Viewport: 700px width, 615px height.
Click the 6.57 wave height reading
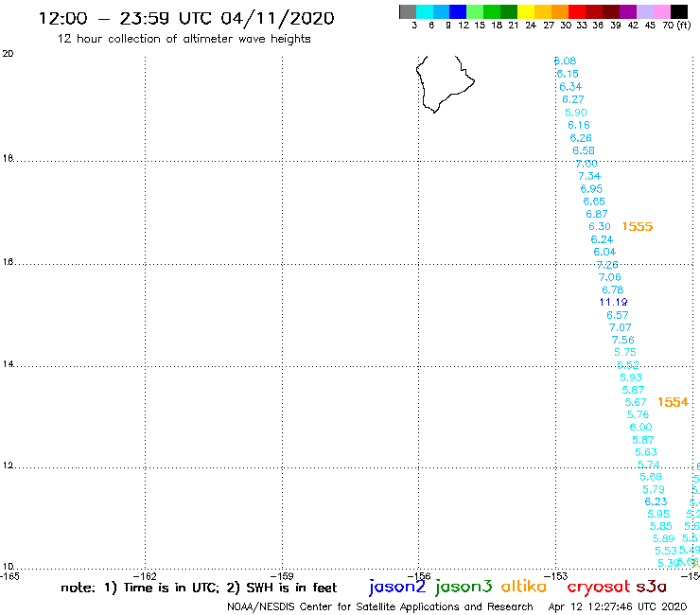[x=618, y=315]
